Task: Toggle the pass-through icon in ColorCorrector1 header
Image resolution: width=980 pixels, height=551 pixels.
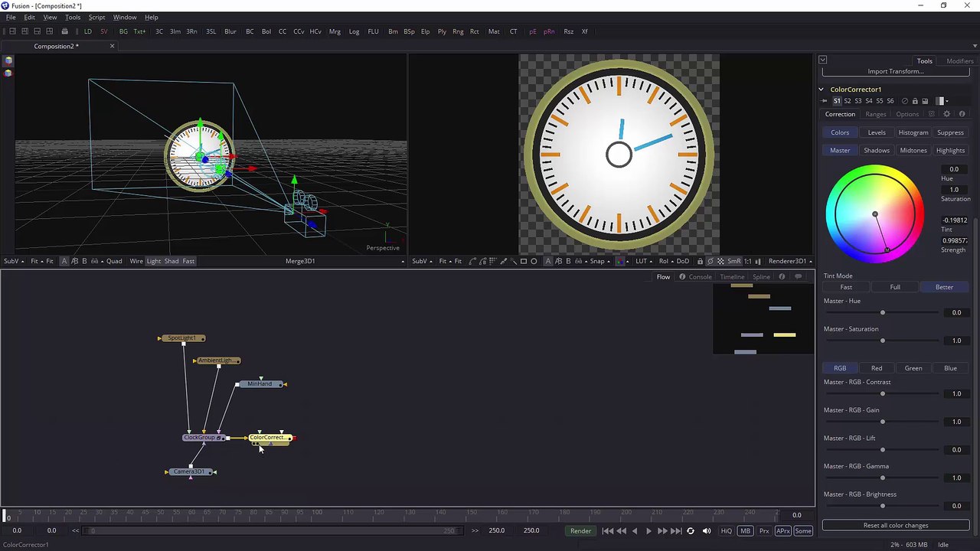Action: click(x=905, y=101)
